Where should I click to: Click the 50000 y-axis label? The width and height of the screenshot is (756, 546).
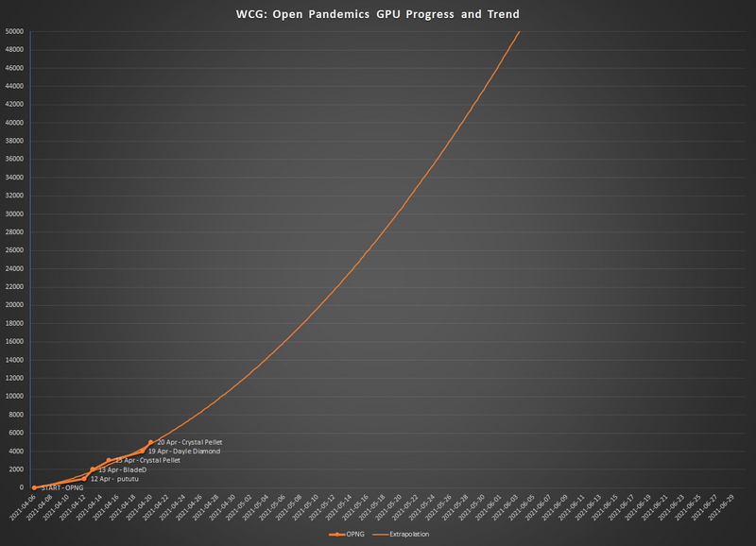pos(14,31)
